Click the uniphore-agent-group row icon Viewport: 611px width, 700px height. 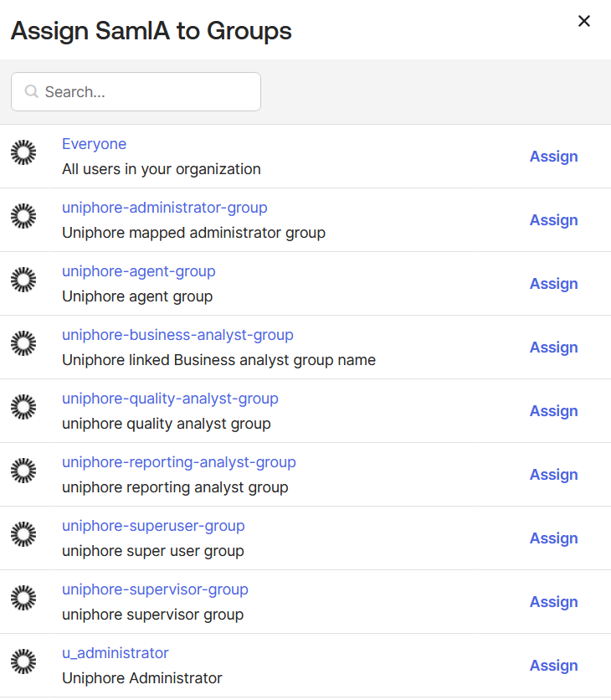pos(23,280)
